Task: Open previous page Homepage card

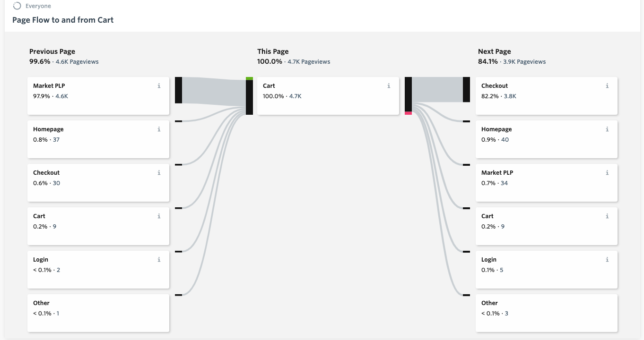Action: (98, 139)
